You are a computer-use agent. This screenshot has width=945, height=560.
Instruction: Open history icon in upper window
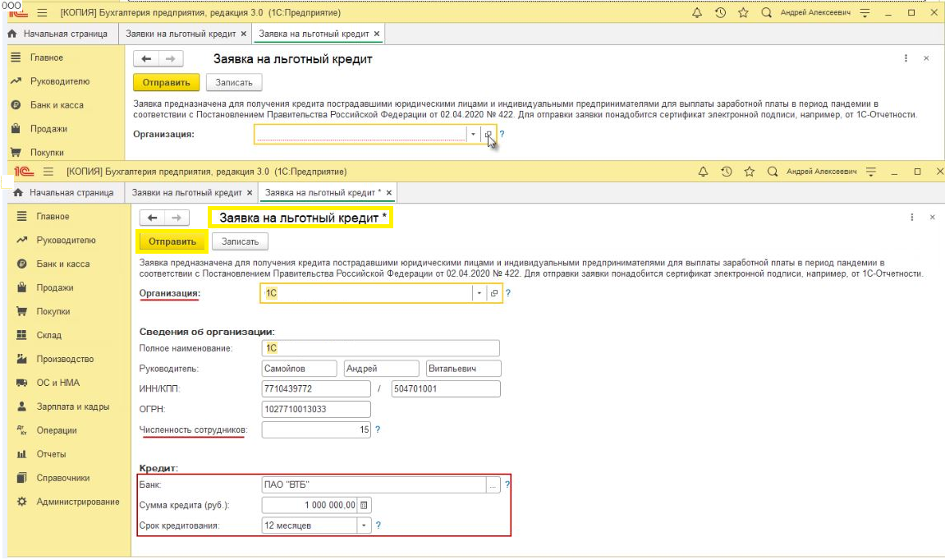[720, 12]
